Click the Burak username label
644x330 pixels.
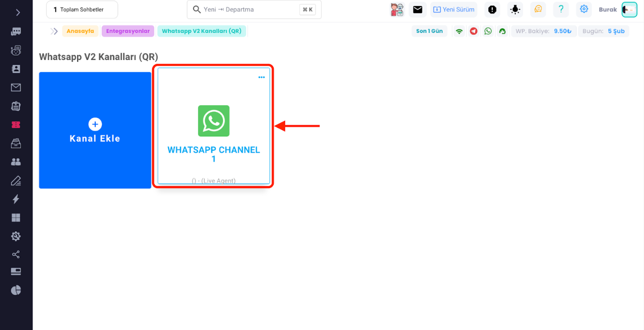(608, 9)
